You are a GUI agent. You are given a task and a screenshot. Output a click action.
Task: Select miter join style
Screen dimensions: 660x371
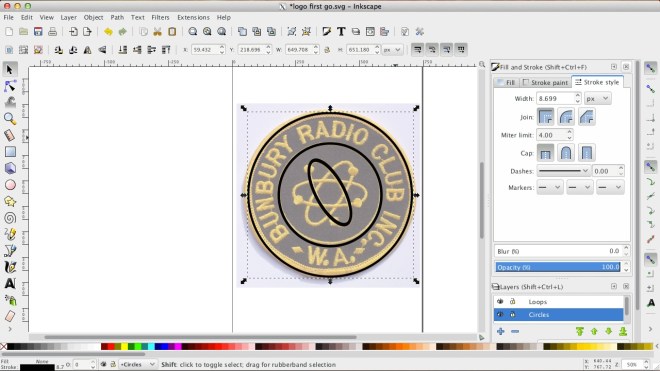(x=546, y=117)
